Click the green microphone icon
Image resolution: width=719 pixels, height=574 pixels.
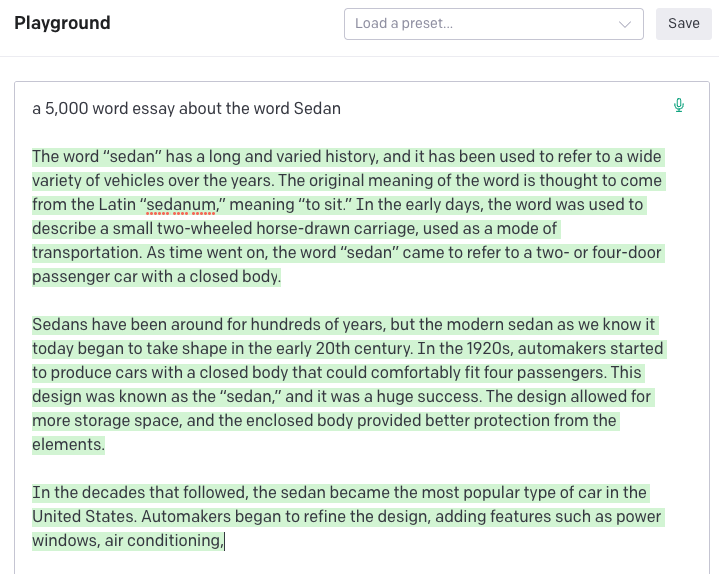click(x=679, y=105)
